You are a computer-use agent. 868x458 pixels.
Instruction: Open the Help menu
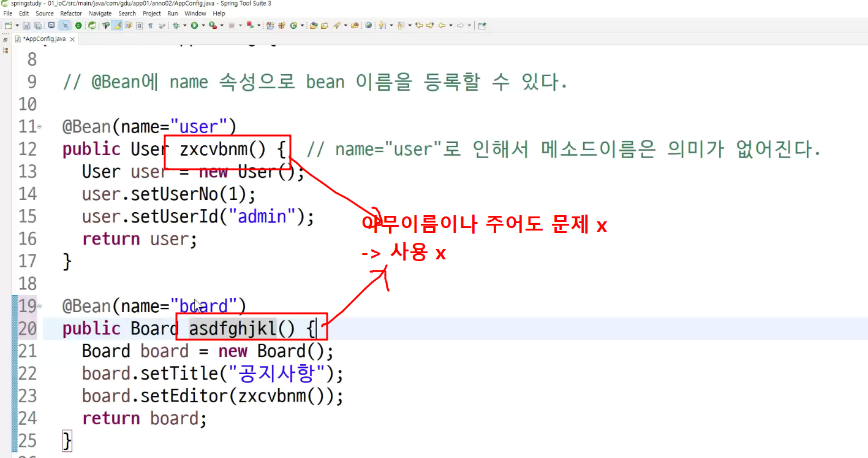tap(219, 13)
